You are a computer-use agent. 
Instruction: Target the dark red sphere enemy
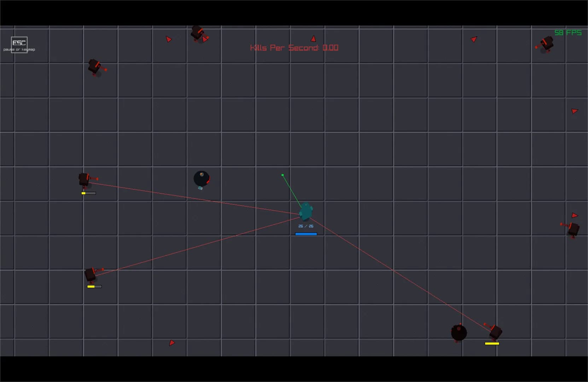tap(459, 333)
